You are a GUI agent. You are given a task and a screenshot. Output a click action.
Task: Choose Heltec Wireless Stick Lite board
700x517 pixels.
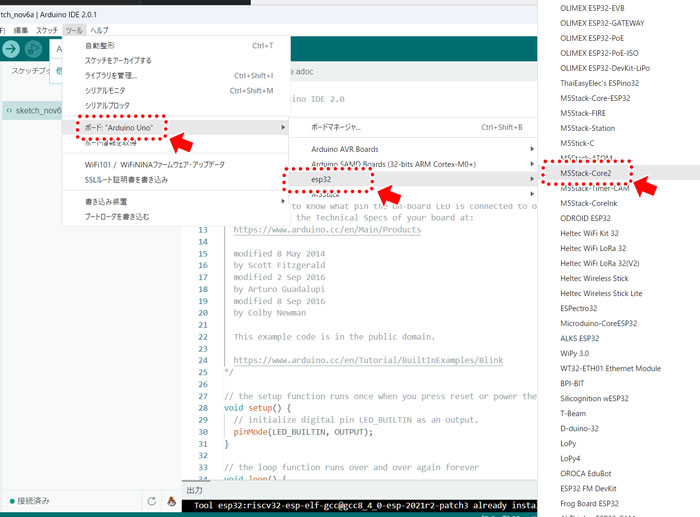(601, 293)
